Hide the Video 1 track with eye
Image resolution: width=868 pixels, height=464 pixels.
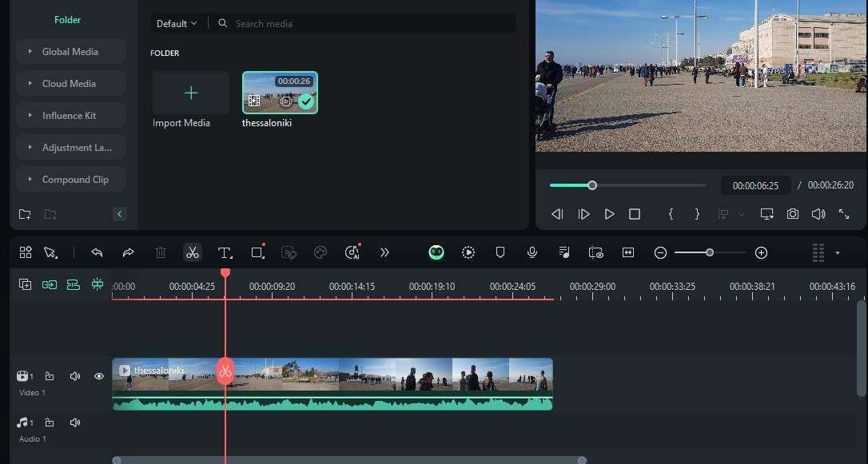click(99, 376)
